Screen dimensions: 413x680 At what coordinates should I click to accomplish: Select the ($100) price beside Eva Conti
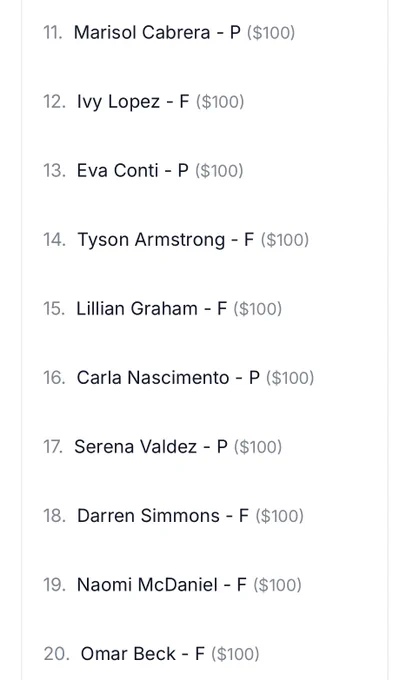click(x=219, y=170)
